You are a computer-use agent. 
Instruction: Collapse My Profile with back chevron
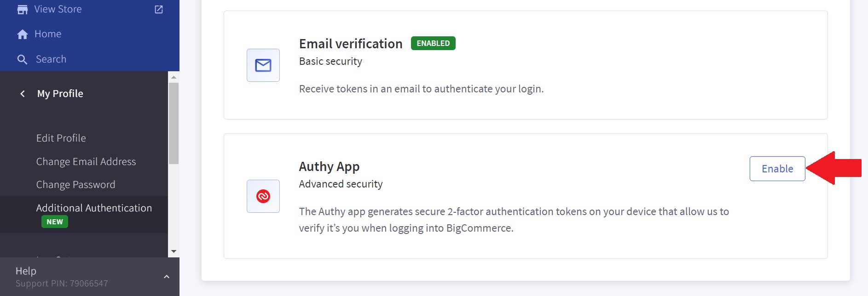(23, 94)
